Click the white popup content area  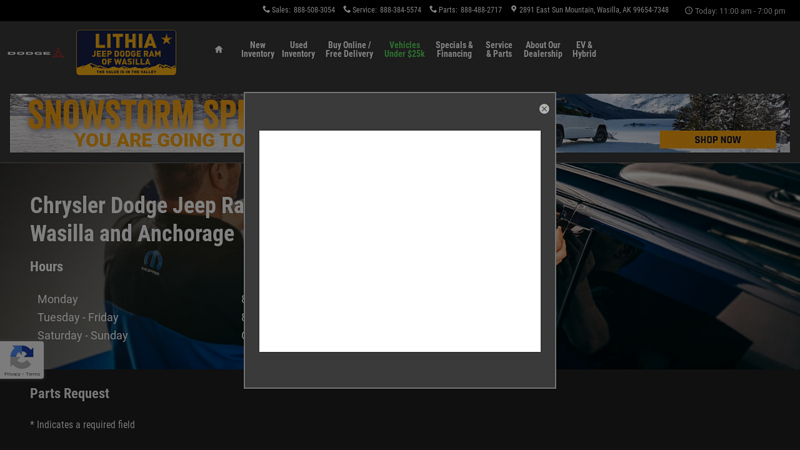pos(400,241)
